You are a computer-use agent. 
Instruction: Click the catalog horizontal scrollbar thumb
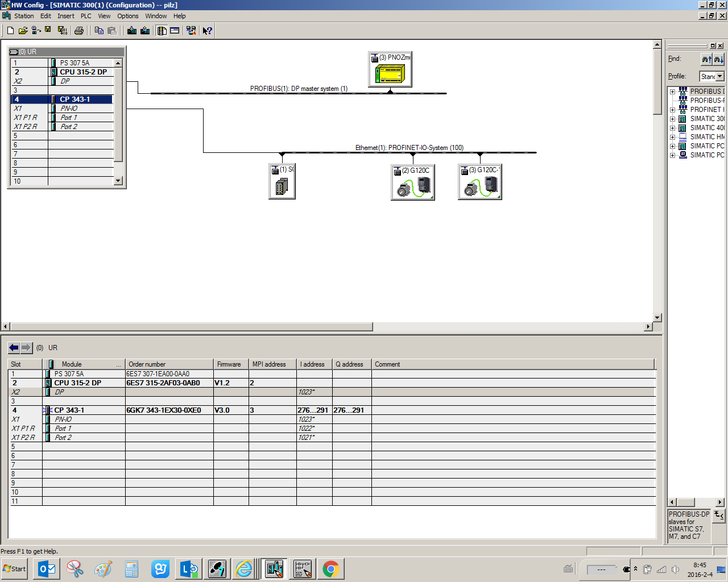(685, 502)
